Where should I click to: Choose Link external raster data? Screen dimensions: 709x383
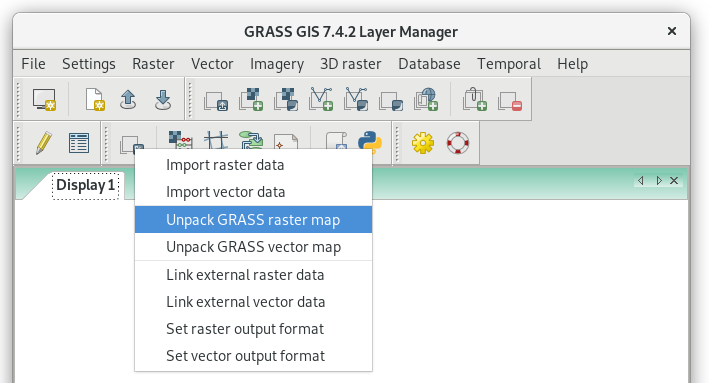(253, 275)
